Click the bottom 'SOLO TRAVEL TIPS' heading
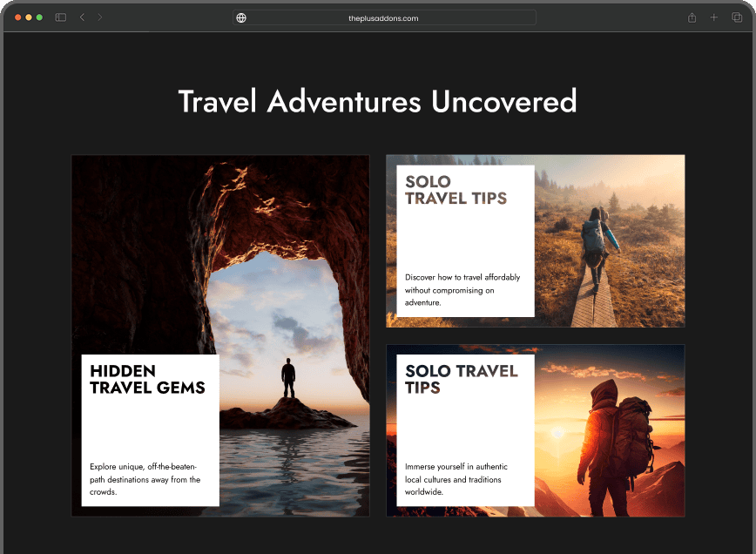756x554 pixels. click(462, 379)
